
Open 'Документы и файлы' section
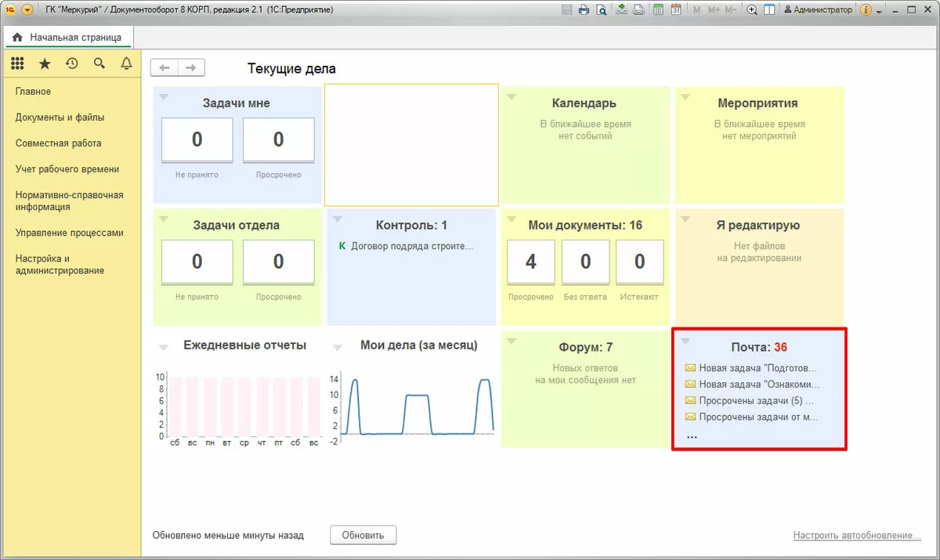(x=60, y=117)
